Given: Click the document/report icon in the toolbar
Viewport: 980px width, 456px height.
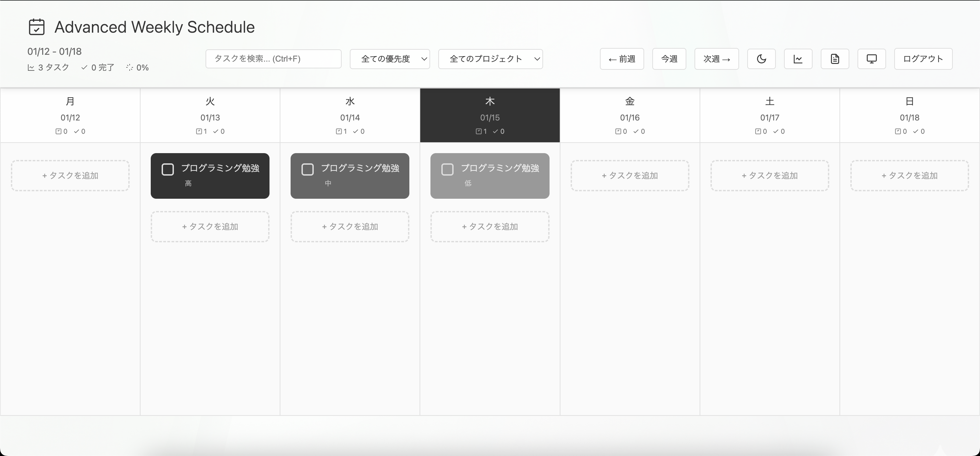Looking at the screenshot, I should 835,59.
